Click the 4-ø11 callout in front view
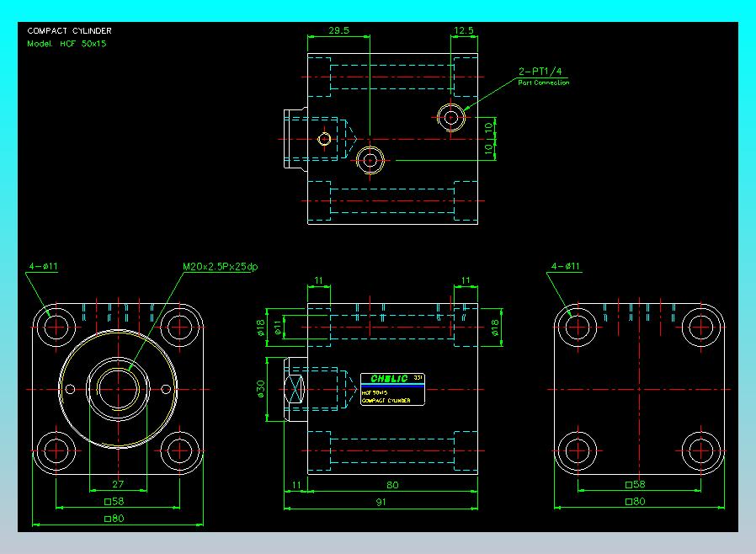 point(43,266)
